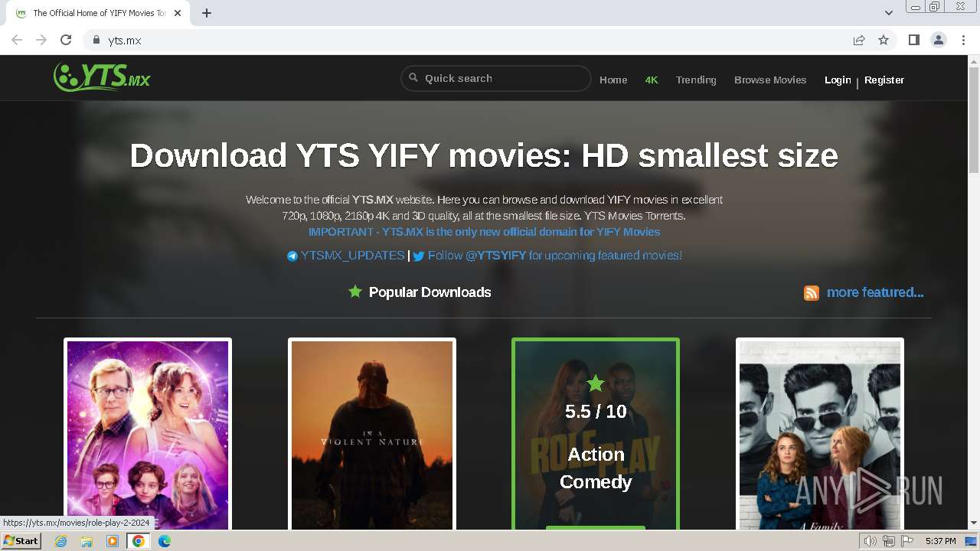
Task: Go to the Home menu item
Action: [613, 80]
